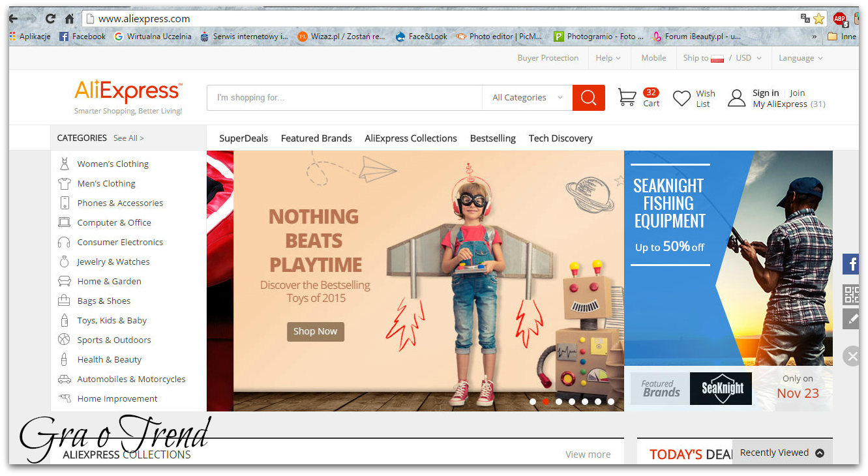868x476 pixels.
Task: Open AliExpress Collections
Action: (411, 138)
